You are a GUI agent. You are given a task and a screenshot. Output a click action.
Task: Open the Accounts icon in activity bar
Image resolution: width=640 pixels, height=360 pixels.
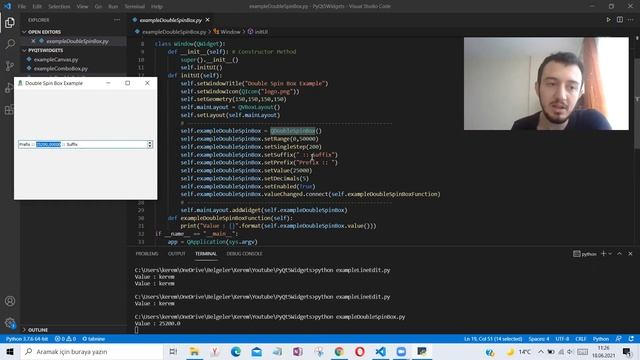(x=10, y=301)
